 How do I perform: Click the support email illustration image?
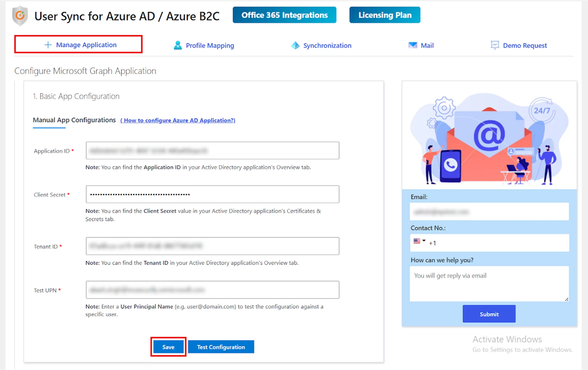pos(489,139)
